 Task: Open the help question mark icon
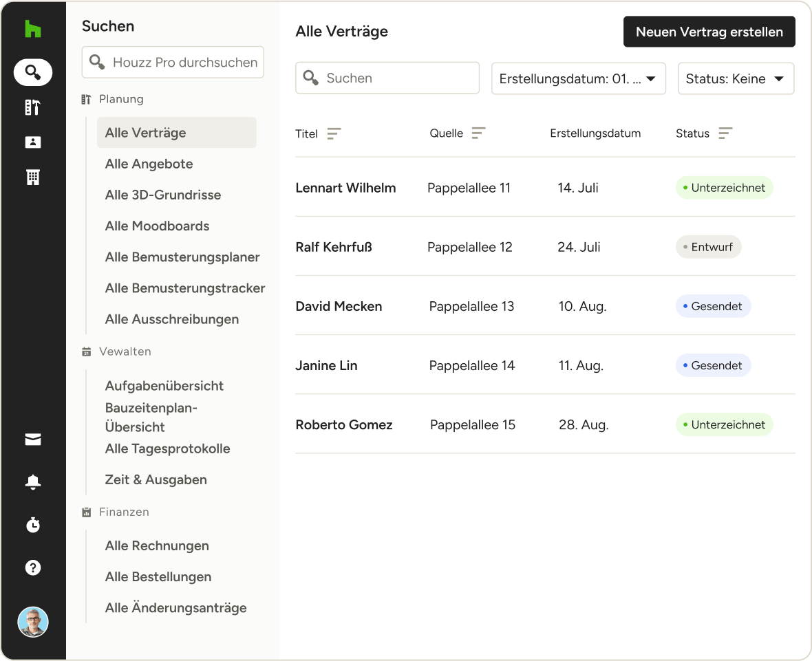pyautogui.click(x=33, y=567)
